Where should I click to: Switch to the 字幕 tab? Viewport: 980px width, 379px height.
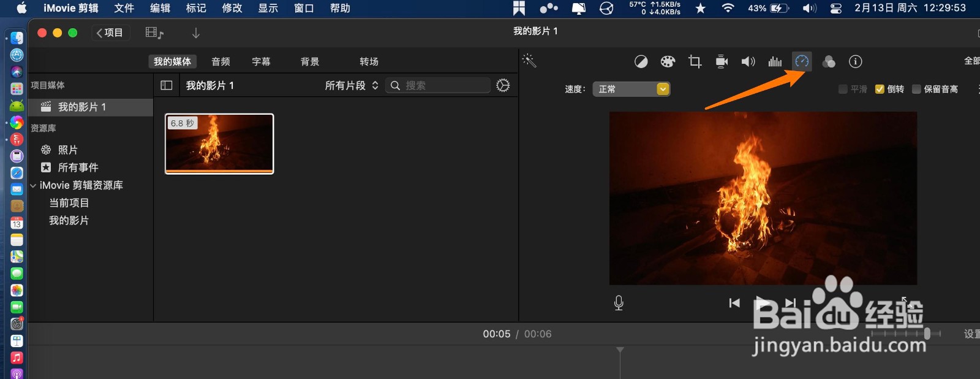tap(261, 61)
